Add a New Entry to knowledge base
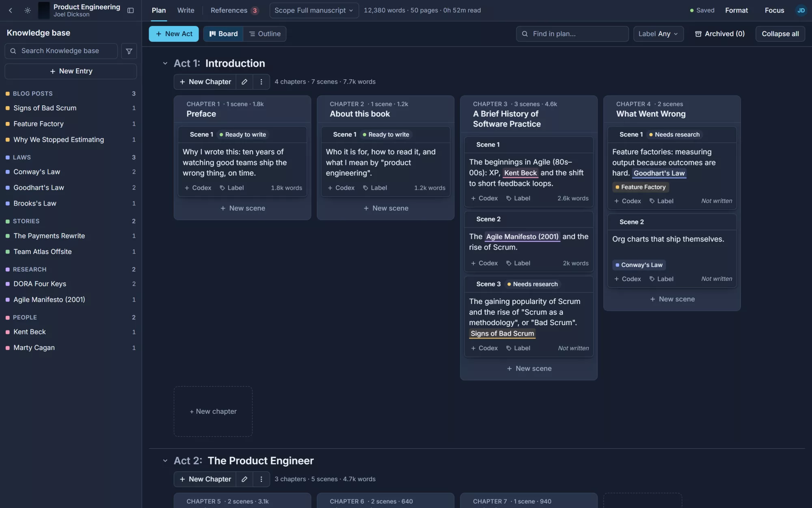 click(x=71, y=71)
